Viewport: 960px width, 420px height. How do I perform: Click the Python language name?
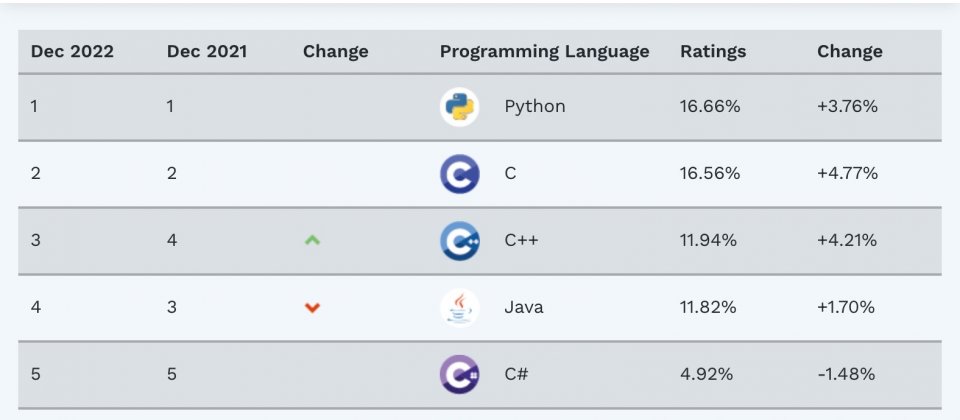(x=534, y=107)
